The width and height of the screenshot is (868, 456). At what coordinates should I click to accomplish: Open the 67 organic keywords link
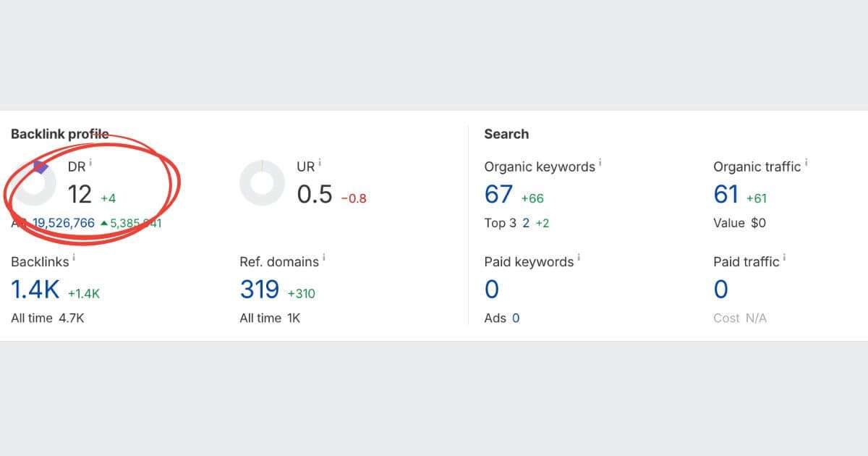coord(498,194)
